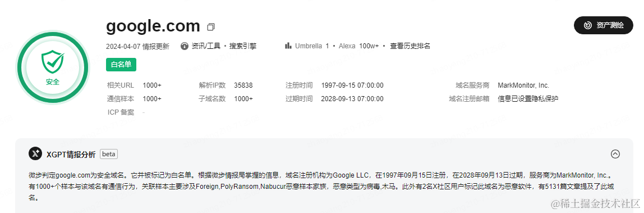The width and height of the screenshot is (644, 213).
Task: Click the 信息已设置隐私保护 text
Action: (528, 99)
